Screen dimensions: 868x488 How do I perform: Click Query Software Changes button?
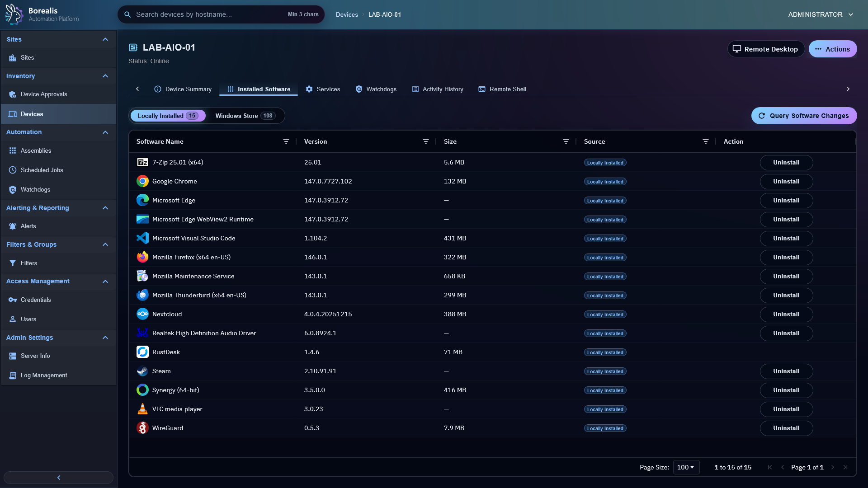point(804,116)
